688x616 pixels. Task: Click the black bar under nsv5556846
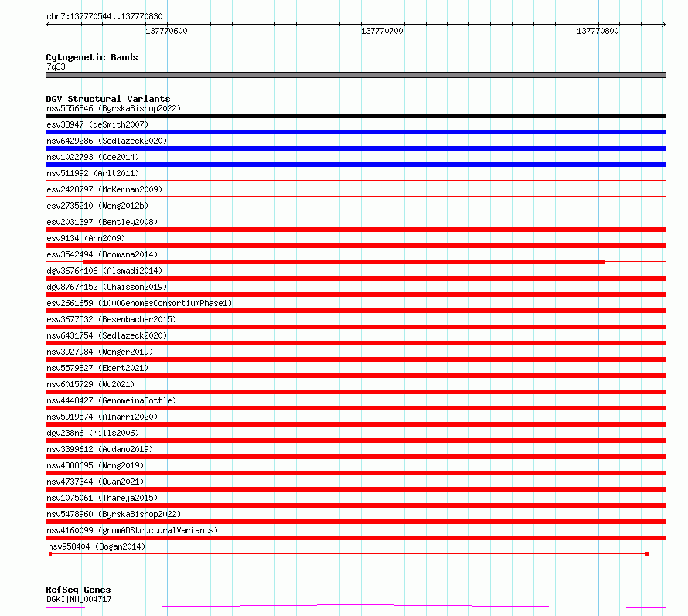point(356,116)
